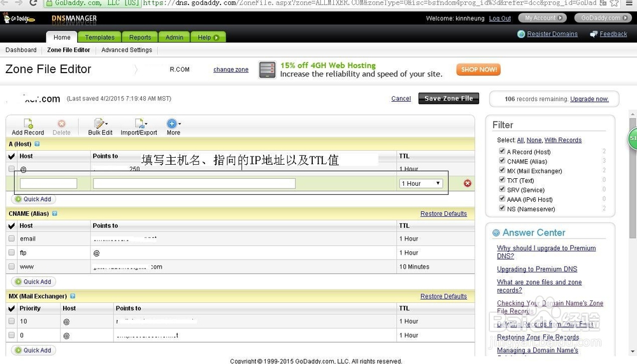This screenshot has width=637, height=364.
Task: Open Upgrading to Premium DNS article
Action: [536, 269]
